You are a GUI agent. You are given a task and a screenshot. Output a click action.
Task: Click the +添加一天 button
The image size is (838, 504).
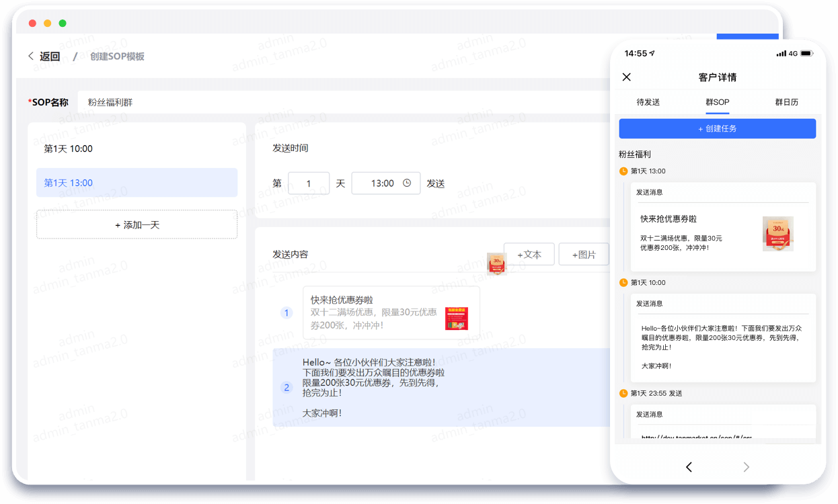pyautogui.click(x=137, y=224)
